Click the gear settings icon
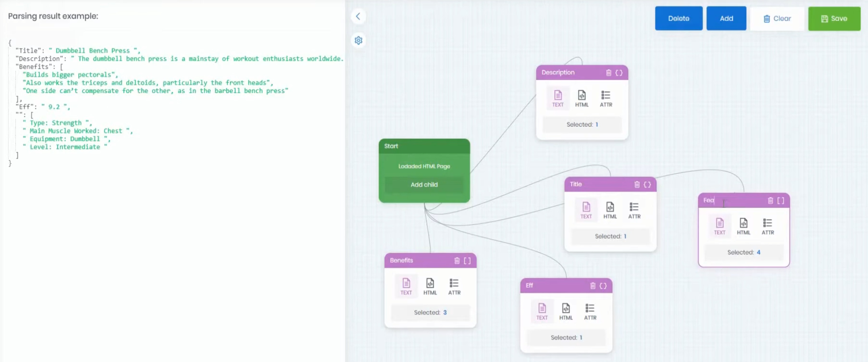Viewport: 868px width, 362px height. (358, 41)
